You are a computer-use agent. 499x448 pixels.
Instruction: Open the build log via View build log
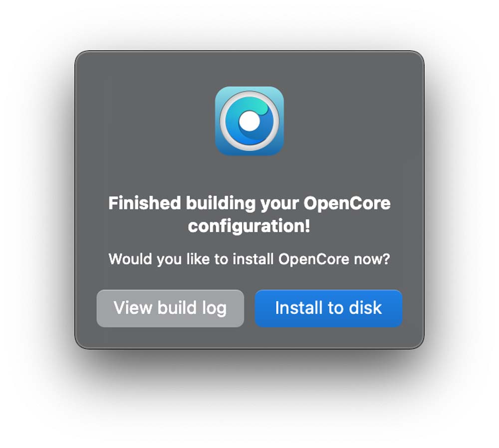[170, 308]
